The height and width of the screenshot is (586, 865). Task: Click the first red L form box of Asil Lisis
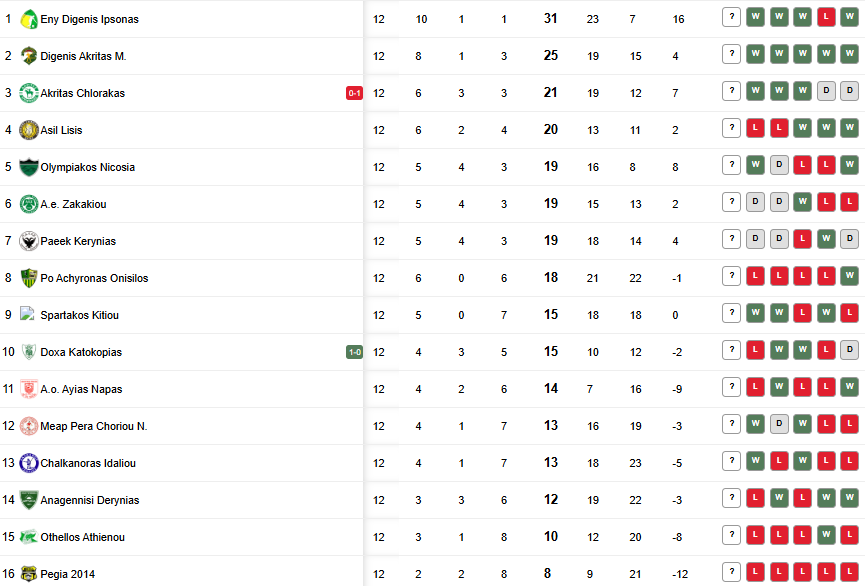coord(755,128)
